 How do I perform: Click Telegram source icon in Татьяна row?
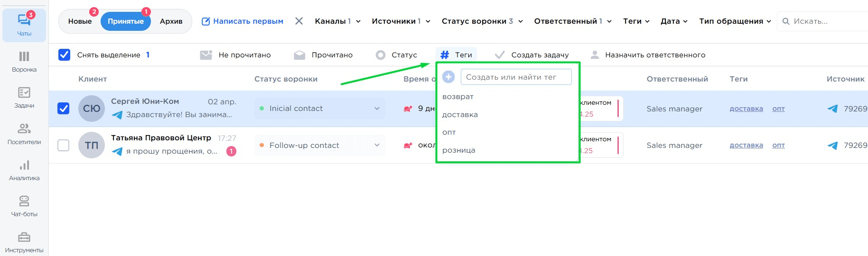tap(832, 146)
